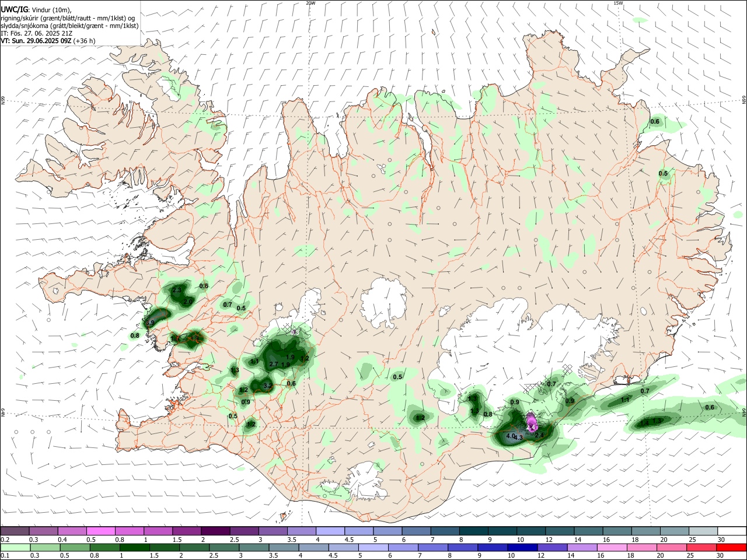Click the '20W' longitude label on the map edge
Screen dimensions: 747x560
coord(310,3)
